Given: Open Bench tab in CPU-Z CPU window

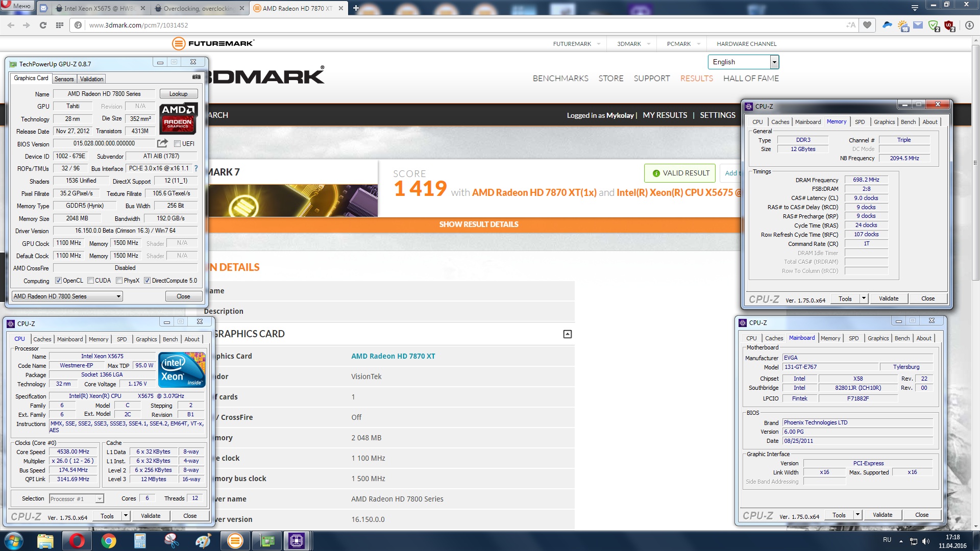Looking at the screenshot, I should point(170,339).
